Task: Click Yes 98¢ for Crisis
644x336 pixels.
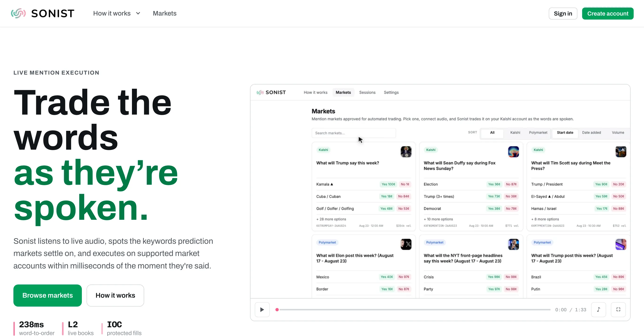Action: tap(494, 277)
